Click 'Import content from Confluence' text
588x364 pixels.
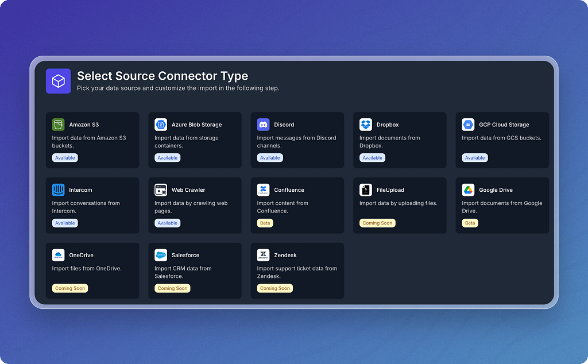click(x=283, y=207)
